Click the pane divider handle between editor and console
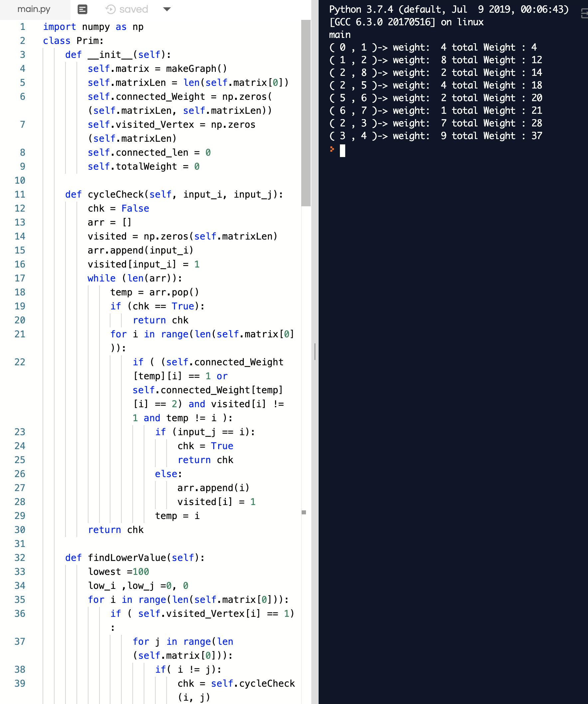Screen dimensions: 588x704 [x=315, y=352]
